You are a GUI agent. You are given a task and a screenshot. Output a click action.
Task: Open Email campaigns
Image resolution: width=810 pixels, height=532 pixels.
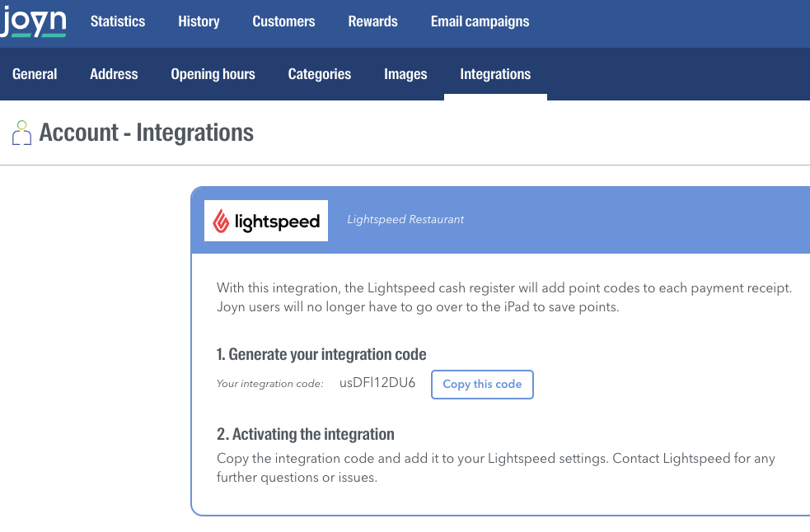(x=480, y=21)
